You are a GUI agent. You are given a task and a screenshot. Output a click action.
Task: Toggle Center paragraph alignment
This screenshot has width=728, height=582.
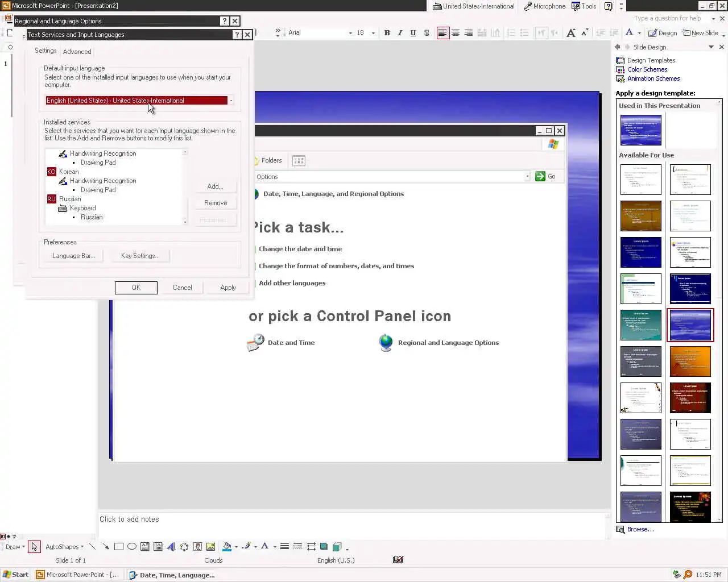pos(456,33)
